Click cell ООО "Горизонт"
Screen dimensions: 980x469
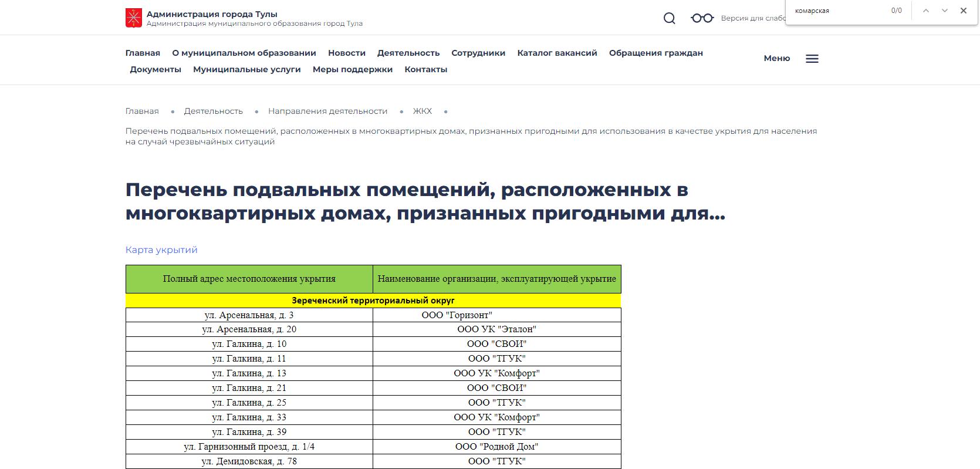(497, 315)
